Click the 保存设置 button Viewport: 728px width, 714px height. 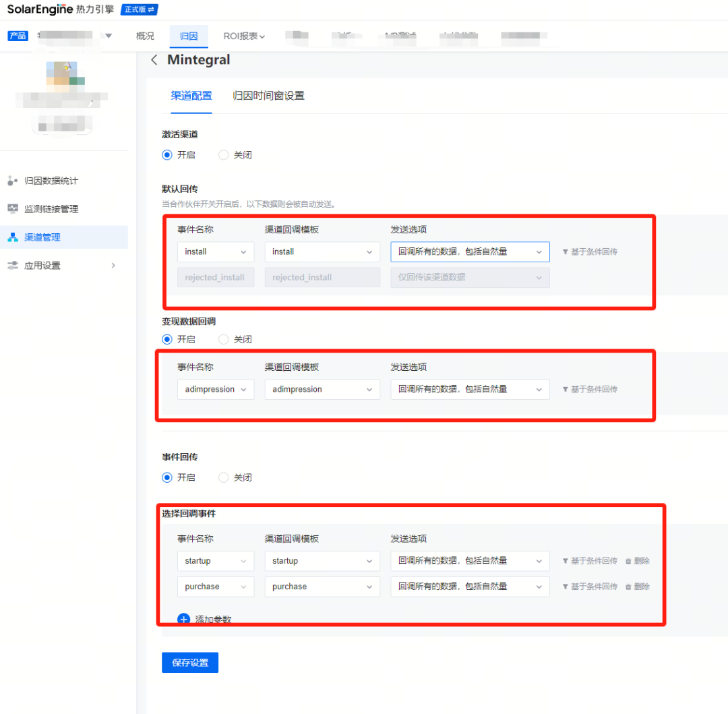click(x=190, y=663)
